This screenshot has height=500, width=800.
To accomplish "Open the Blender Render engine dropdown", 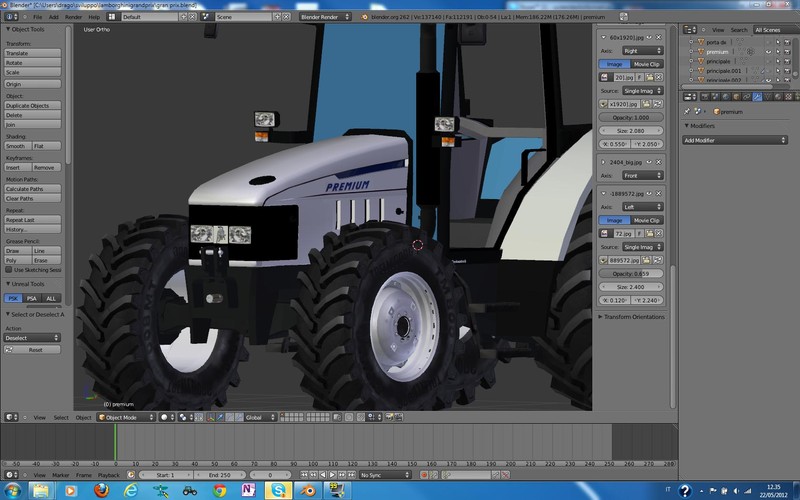I will pyautogui.click(x=324, y=16).
